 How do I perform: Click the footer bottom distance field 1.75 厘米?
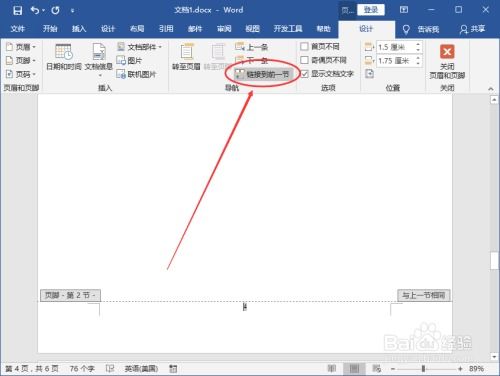pyautogui.click(x=396, y=61)
